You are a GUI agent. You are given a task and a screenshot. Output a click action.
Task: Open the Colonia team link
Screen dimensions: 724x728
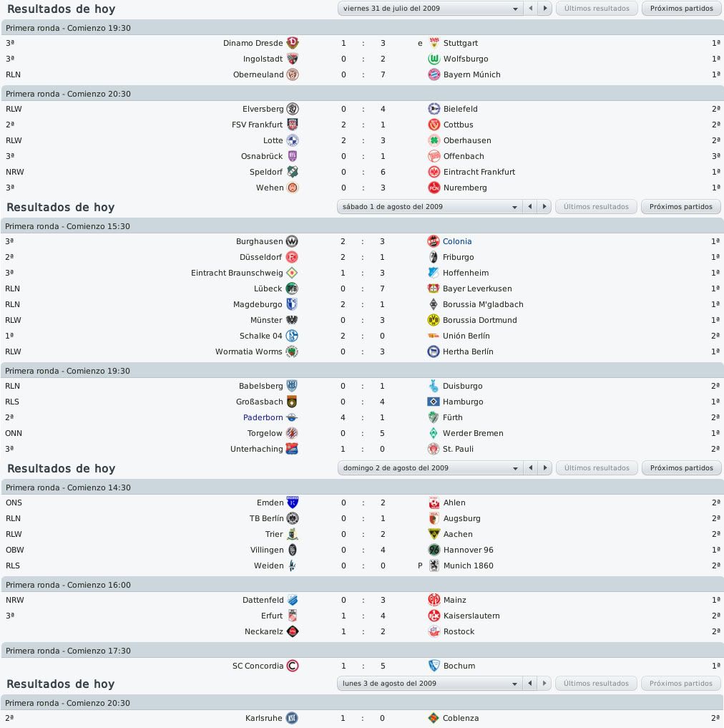[456, 241]
